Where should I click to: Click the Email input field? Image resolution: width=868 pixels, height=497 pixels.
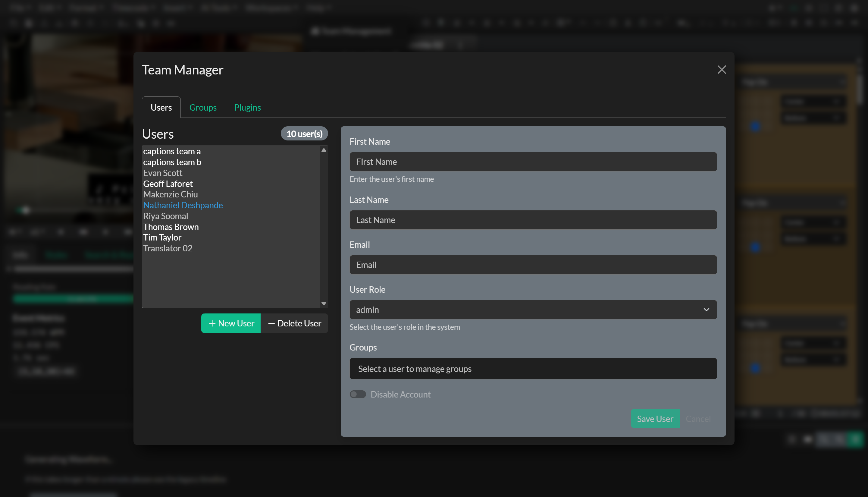pyautogui.click(x=533, y=265)
